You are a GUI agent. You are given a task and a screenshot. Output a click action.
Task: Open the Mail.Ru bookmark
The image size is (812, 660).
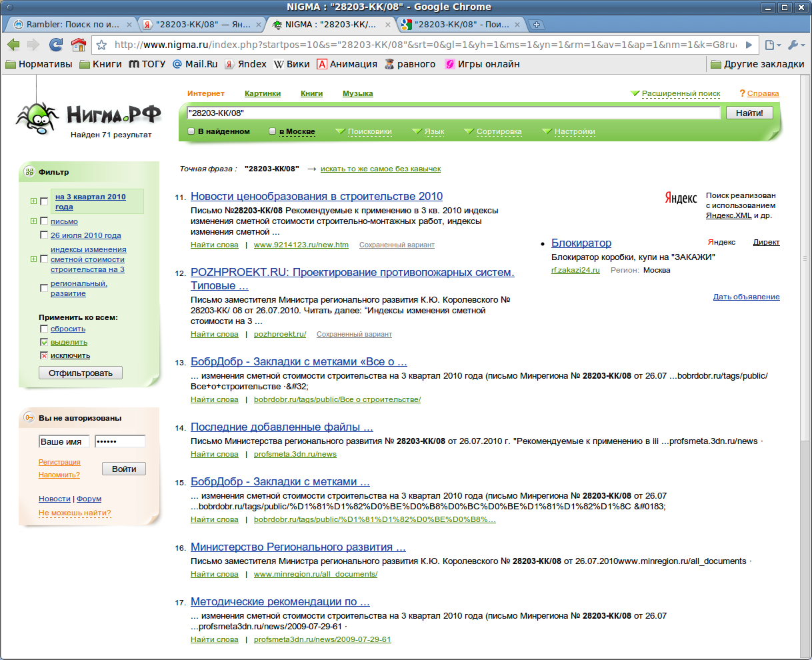click(x=195, y=64)
